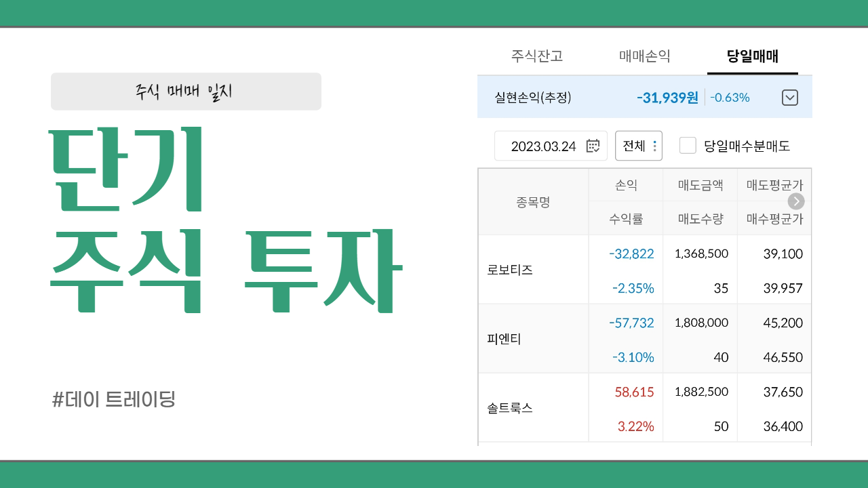Open the 주식잔고 tab
This screenshot has height=488, width=868.
pos(536,56)
